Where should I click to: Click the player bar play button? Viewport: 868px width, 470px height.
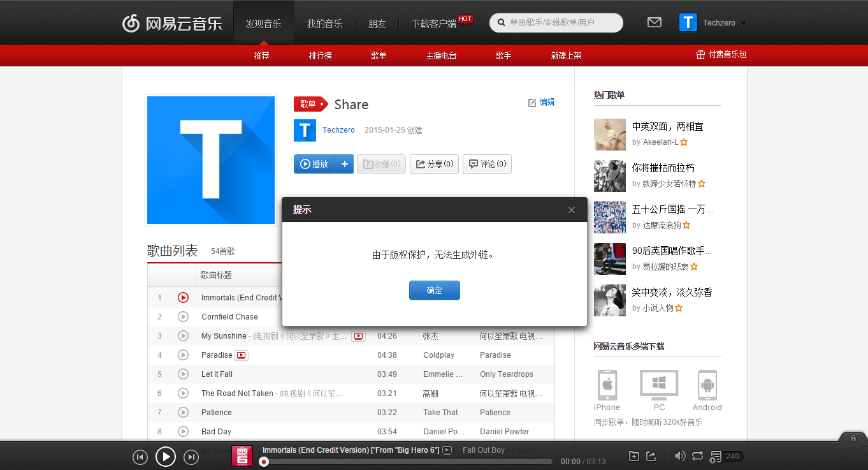coord(166,457)
